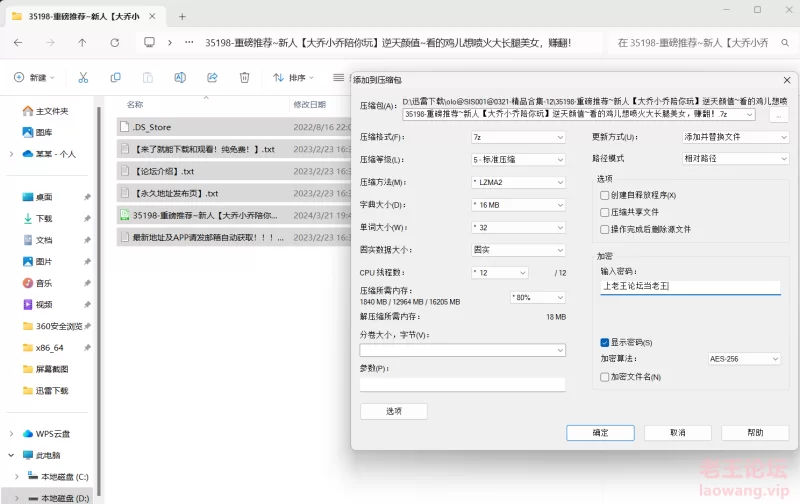
Task: Expand 此电脑 in the navigation tree
Action: point(13,455)
